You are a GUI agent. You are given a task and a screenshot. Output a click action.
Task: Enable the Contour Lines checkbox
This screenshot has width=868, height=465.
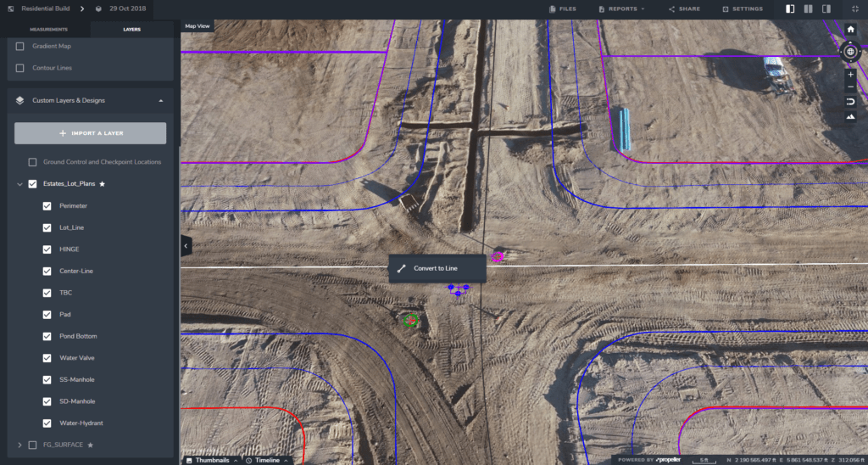[x=20, y=68]
